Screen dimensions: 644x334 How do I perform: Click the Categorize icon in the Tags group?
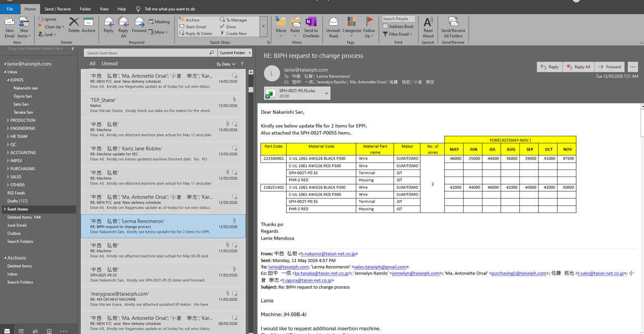(351, 22)
